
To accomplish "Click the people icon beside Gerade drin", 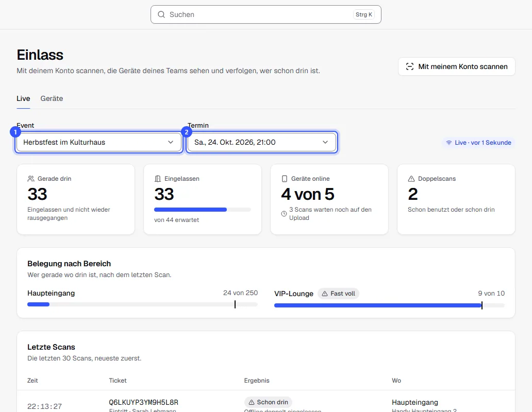I will tap(31, 179).
